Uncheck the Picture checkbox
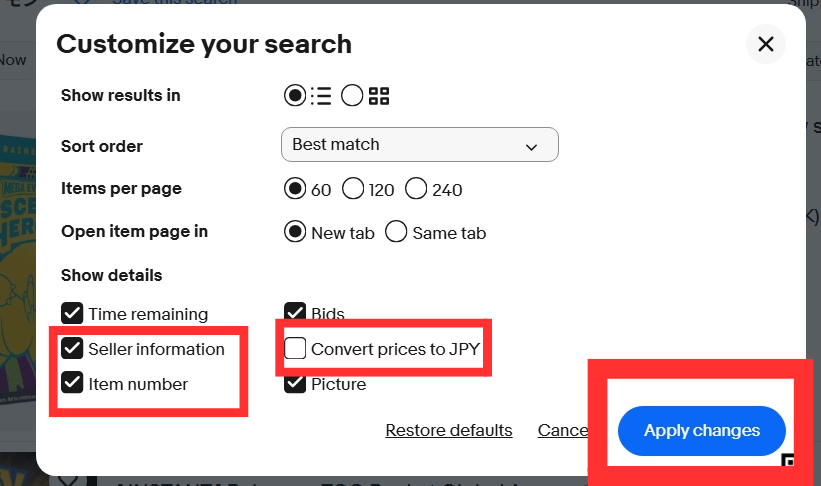Image resolution: width=821 pixels, height=486 pixels. 295,383
